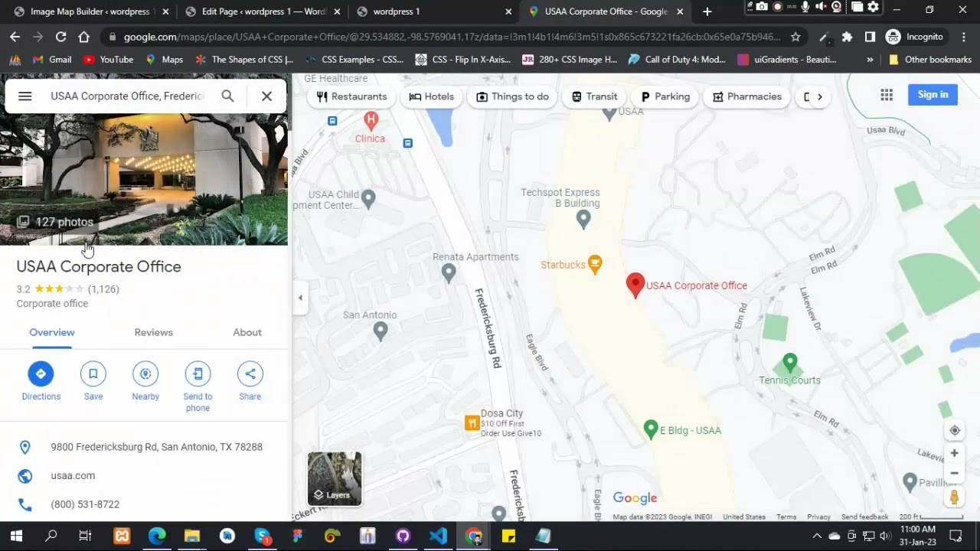Open Chrome extensions puzzle icon
Viewport: 980px width, 551px height.
coord(847,37)
